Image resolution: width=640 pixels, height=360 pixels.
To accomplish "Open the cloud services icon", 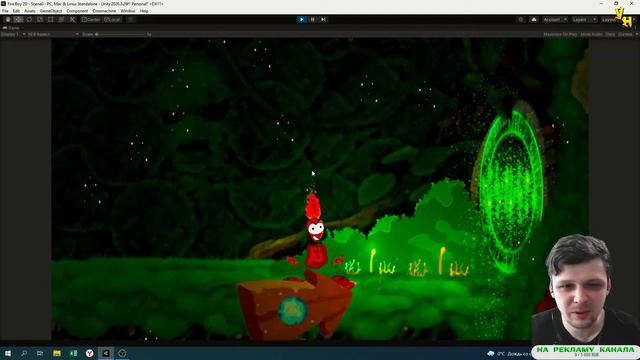I will pos(534,20).
